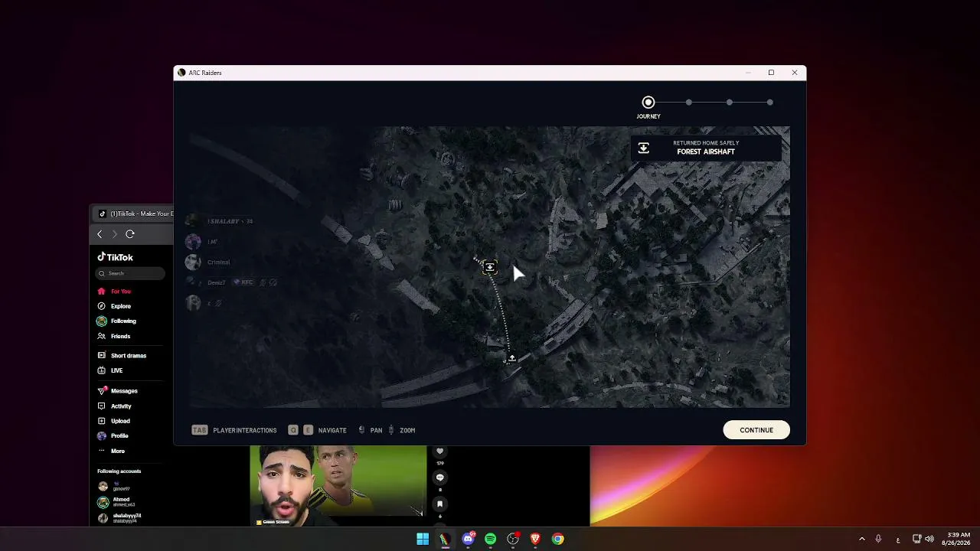The image size is (980, 551).
Task: Open Brave browser from the taskbar
Action: [535, 539]
